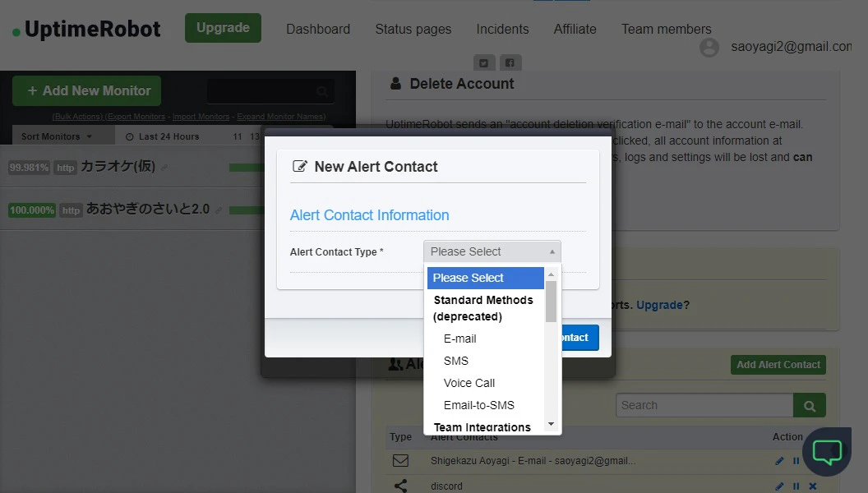The width and height of the screenshot is (868, 493).
Task: Click the dropdown list scrollbar thumb
Action: point(551,302)
